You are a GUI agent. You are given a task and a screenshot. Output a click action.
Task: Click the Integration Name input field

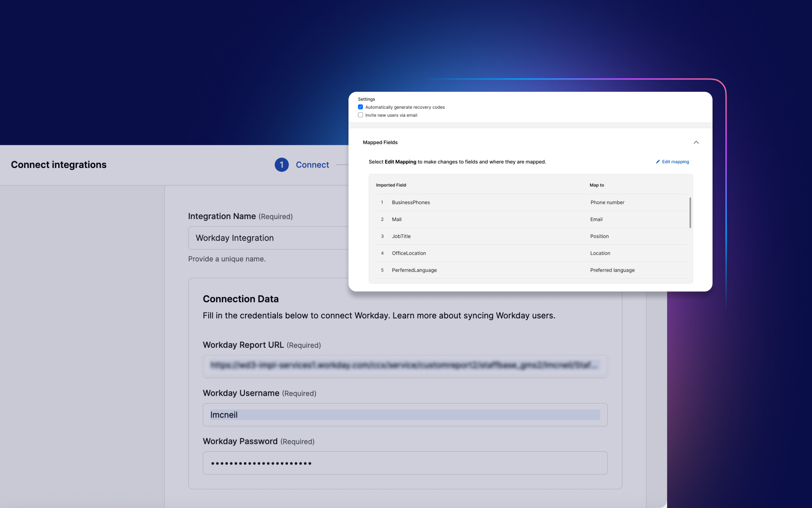(268, 238)
